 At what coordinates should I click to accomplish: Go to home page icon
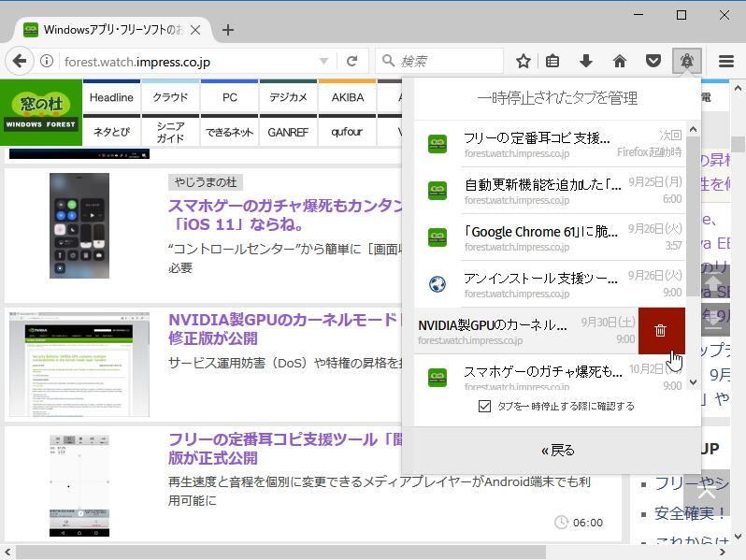click(x=620, y=61)
